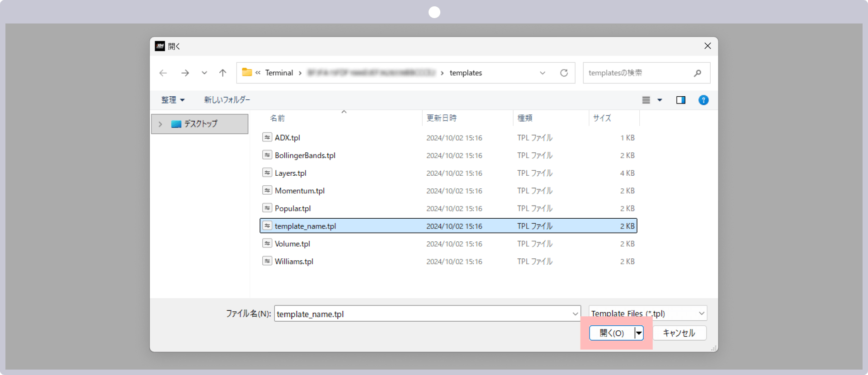Sort files by 更新日時 column
The image size is (868, 375).
(442, 118)
